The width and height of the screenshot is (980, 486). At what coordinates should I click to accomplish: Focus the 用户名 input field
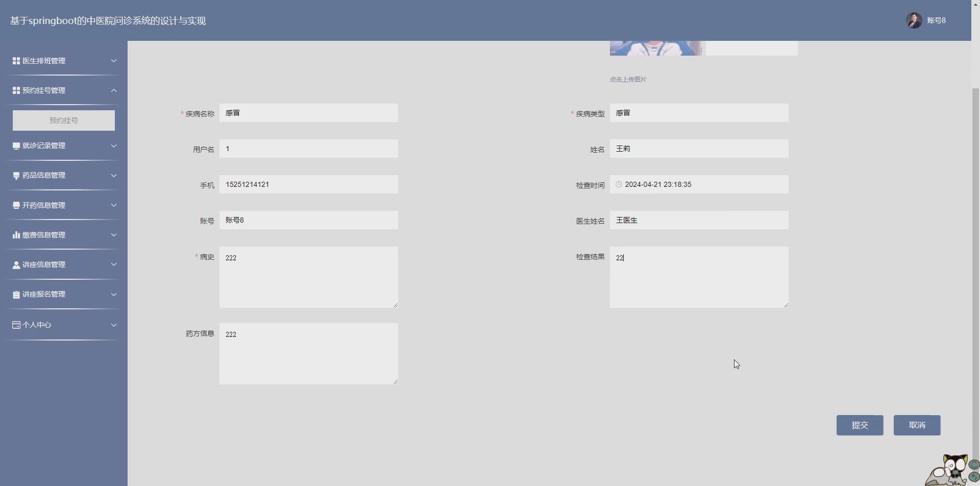click(x=309, y=149)
